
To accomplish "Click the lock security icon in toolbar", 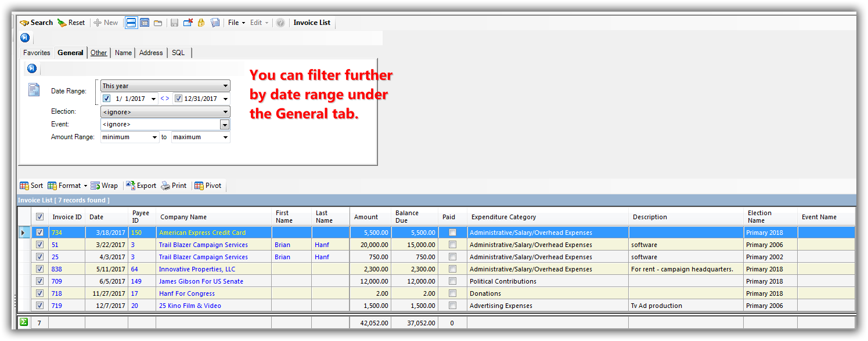I will [x=201, y=23].
